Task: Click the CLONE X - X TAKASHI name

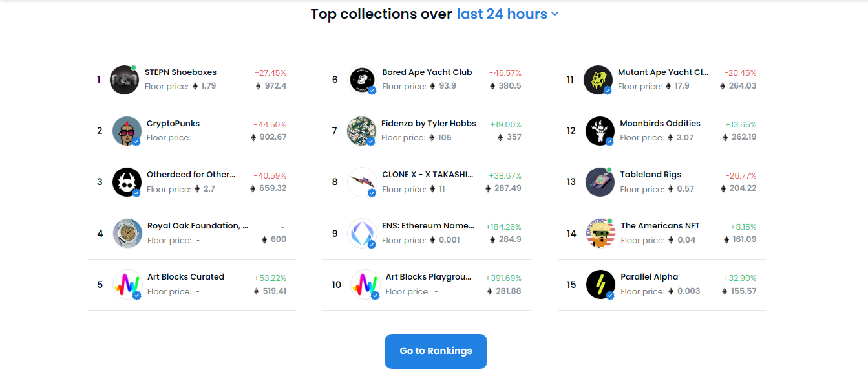Action: (x=428, y=175)
